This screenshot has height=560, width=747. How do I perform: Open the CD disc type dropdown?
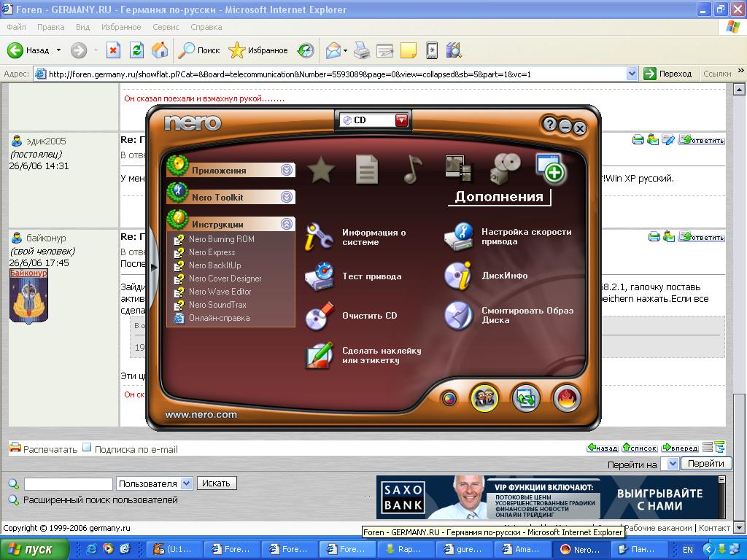tap(401, 120)
